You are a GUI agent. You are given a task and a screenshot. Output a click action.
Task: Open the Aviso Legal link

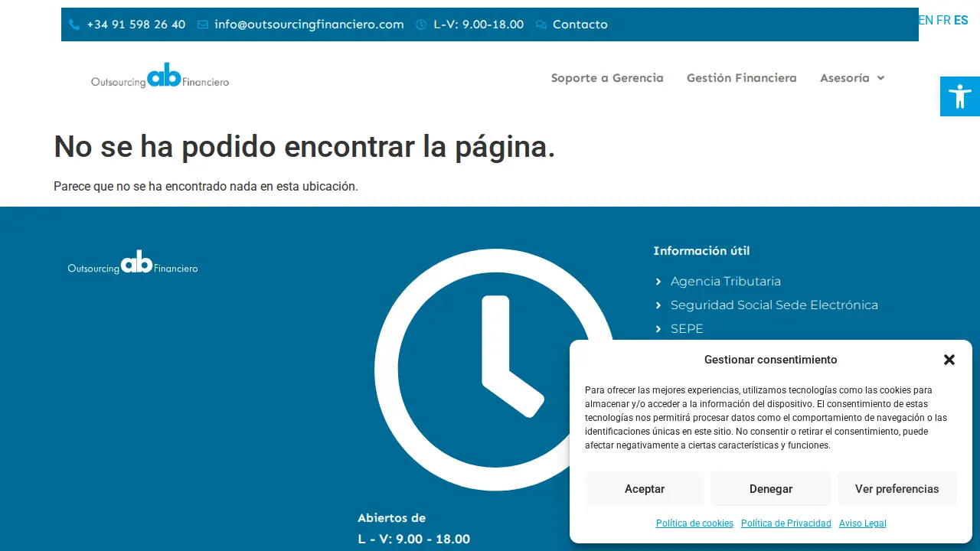click(863, 523)
